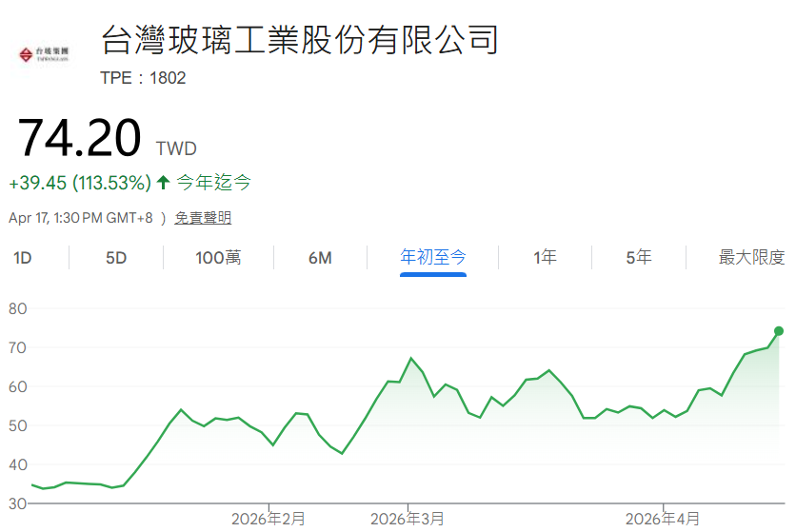This screenshot has width=796, height=532.
Task: Click the green end-point dot on chart
Action: pos(778,331)
